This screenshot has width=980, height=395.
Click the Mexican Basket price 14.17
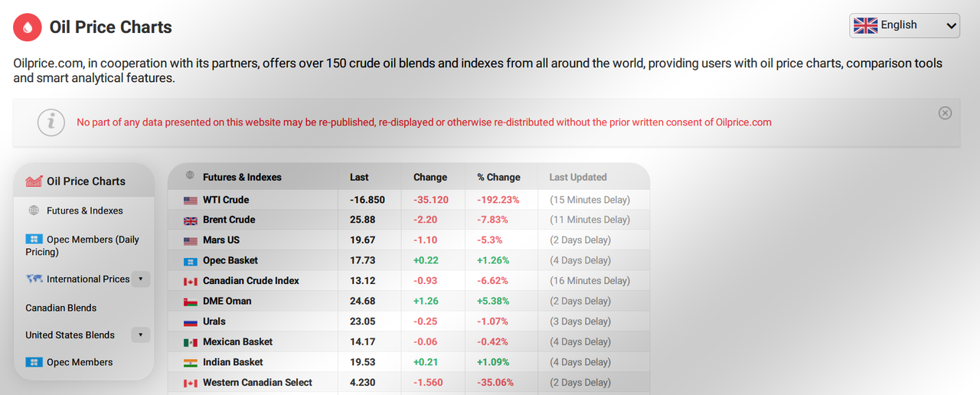[362, 342]
